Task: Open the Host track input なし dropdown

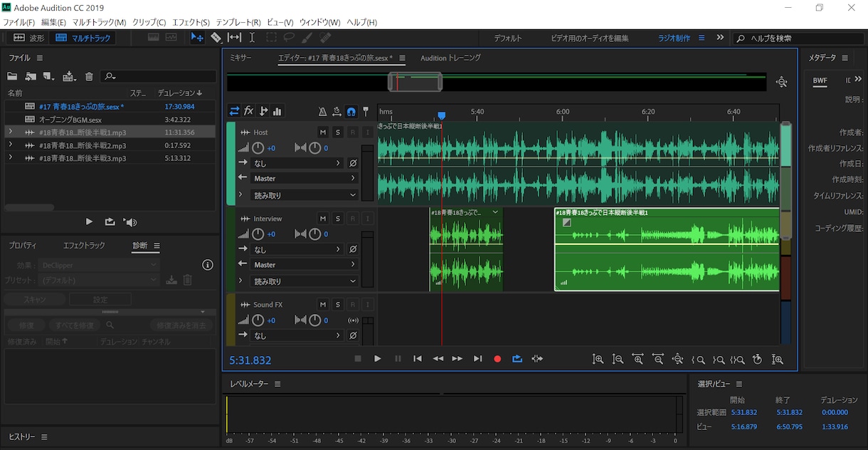Action: pyautogui.click(x=297, y=163)
